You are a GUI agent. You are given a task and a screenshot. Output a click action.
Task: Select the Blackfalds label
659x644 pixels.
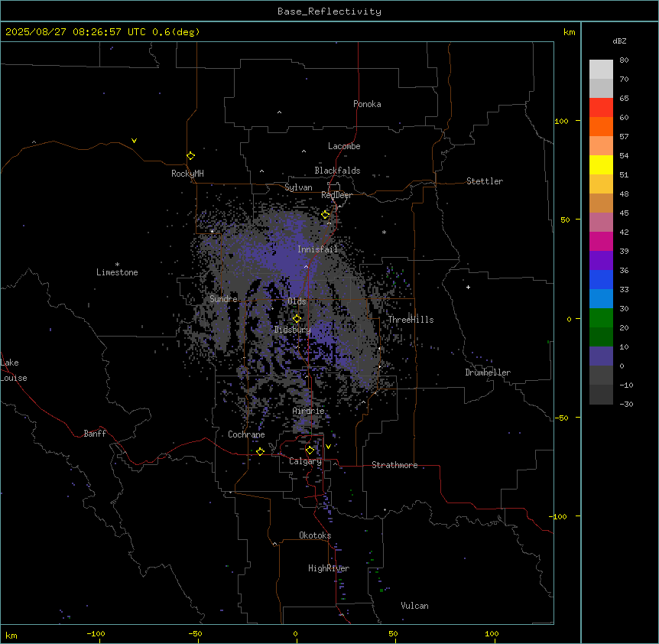click(337, 171)
